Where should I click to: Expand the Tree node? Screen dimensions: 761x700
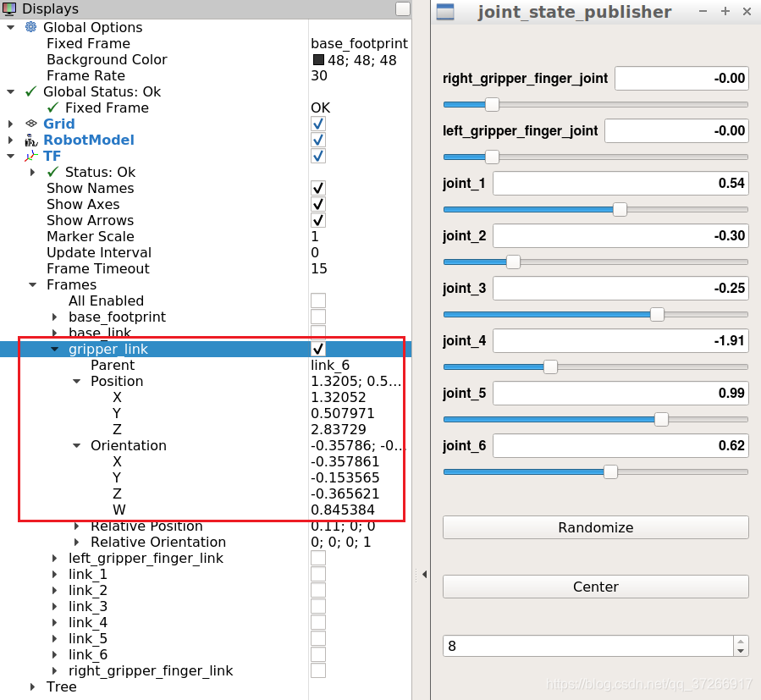coord(32,686)
